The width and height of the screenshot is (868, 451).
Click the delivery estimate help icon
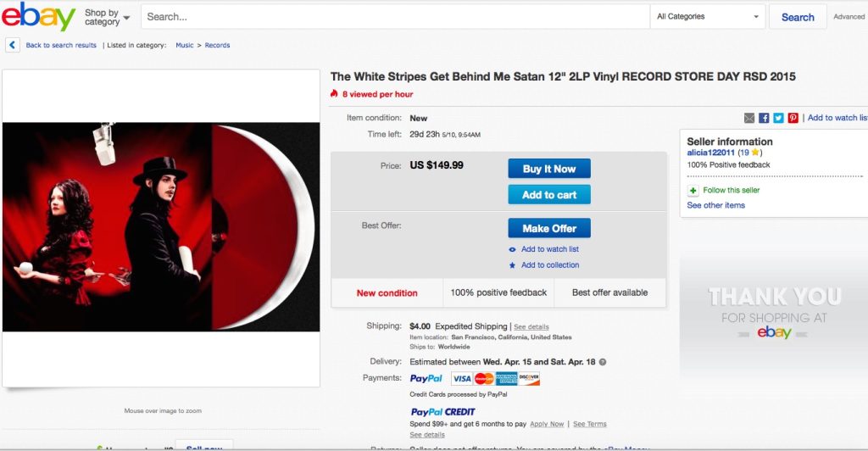coord(603,361)
